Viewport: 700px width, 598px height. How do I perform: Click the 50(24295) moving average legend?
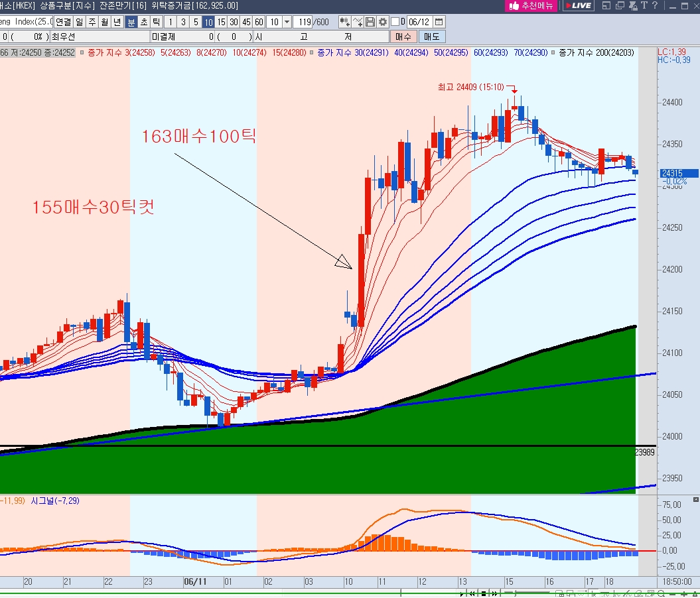(x=451, y=52)
